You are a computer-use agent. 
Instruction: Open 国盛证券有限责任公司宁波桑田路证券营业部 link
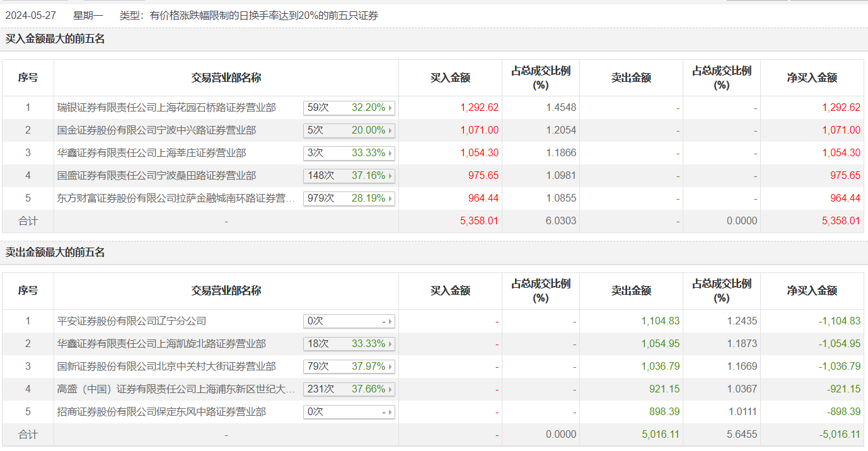pyautogui.click(x=156, y=176)
